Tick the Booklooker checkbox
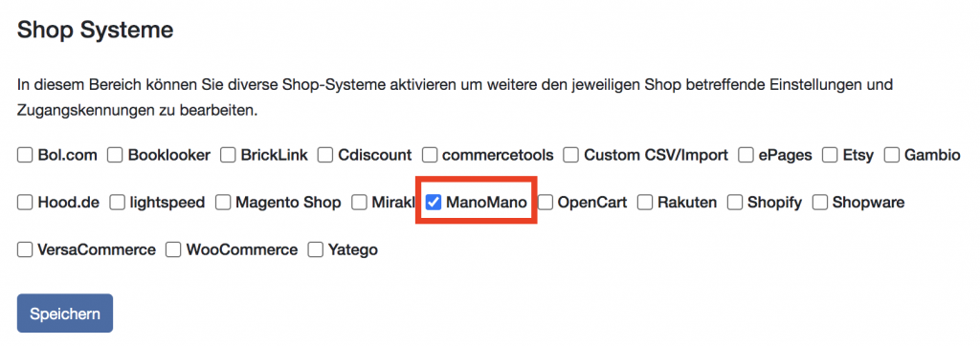Image resolution: width=980 pixels, height=346 pixels. click(x=115, y=155)
